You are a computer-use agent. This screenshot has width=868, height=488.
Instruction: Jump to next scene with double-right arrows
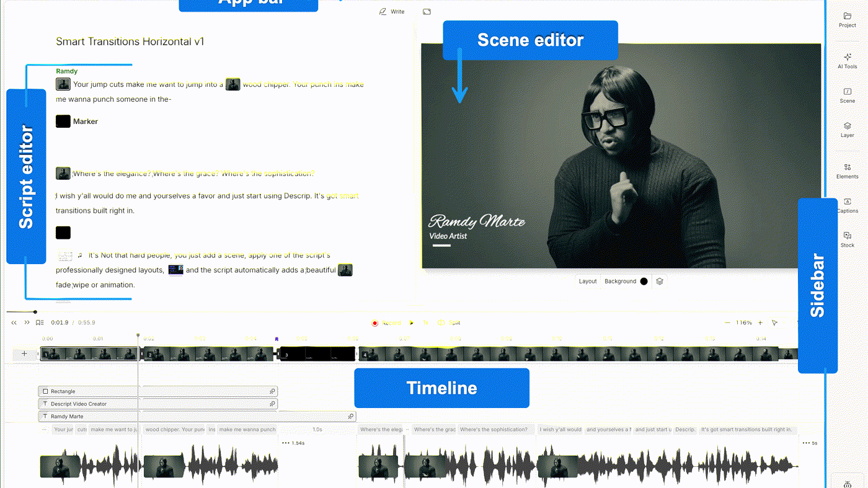27,322
